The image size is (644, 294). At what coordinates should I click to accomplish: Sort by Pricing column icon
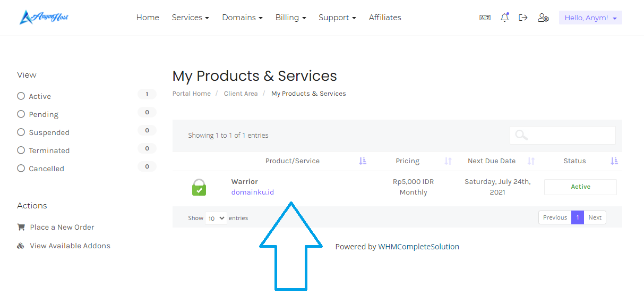click(x=448, y=161)
